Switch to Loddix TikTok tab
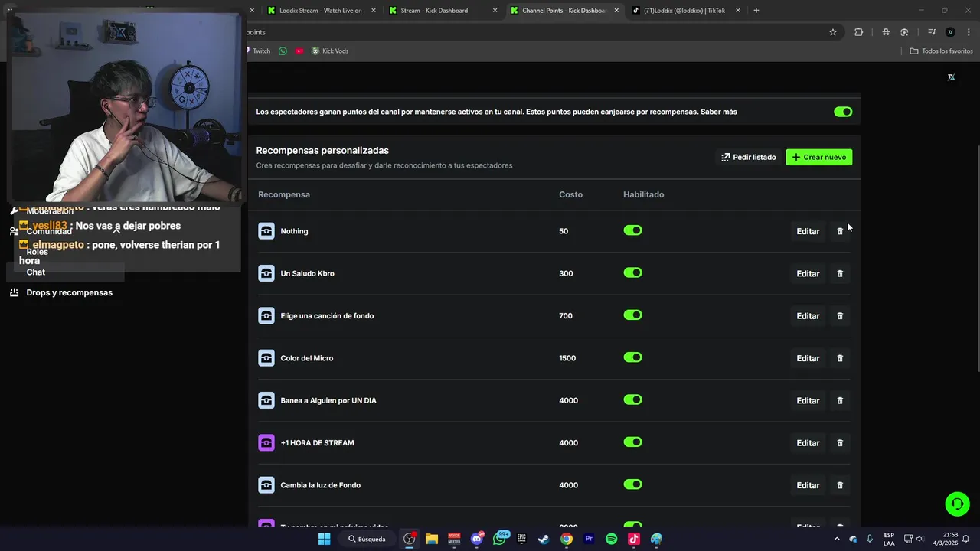 (686, 11)
